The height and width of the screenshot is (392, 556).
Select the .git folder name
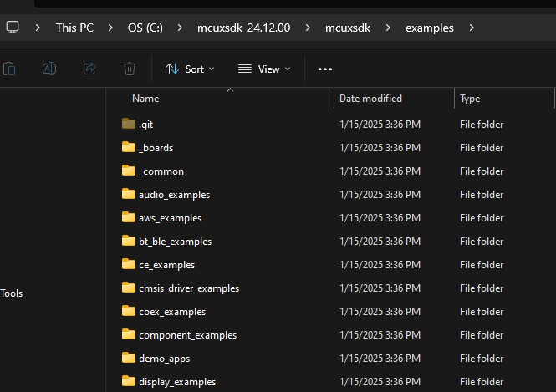(x=145, y=125)
